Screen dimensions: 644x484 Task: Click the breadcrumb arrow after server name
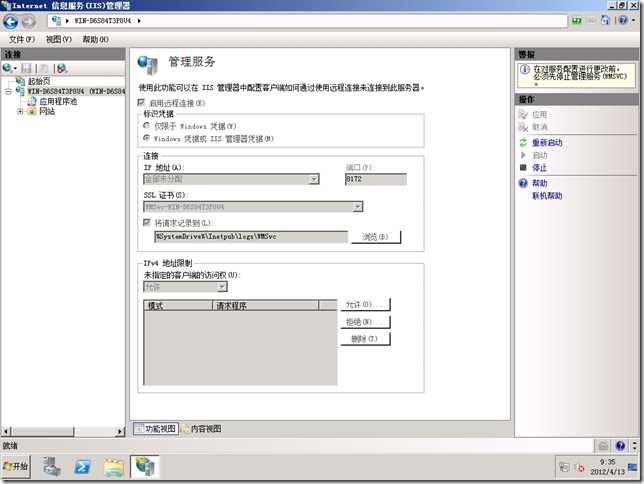(139, 21)
